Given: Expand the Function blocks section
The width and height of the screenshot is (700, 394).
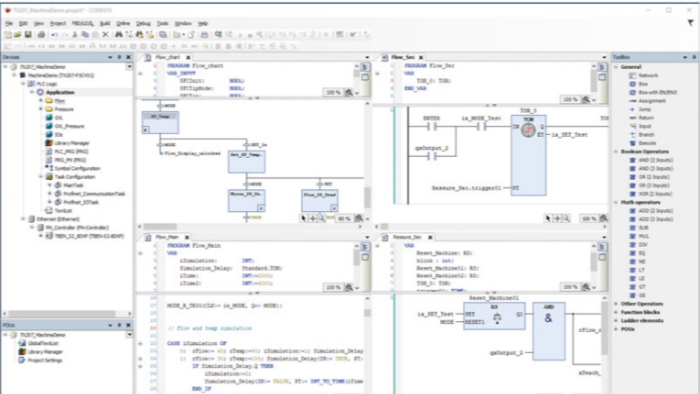Looking at the screenshot, I should pos(616,312).
